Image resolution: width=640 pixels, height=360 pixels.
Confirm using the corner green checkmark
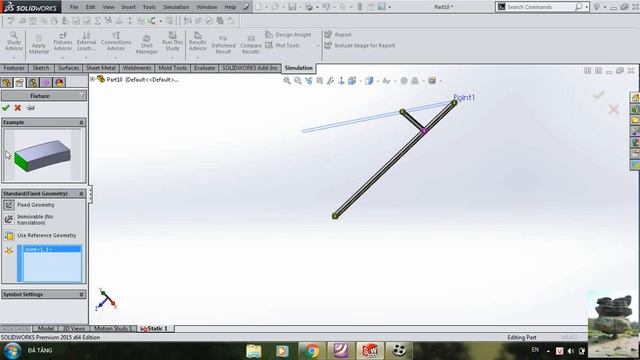598,95
